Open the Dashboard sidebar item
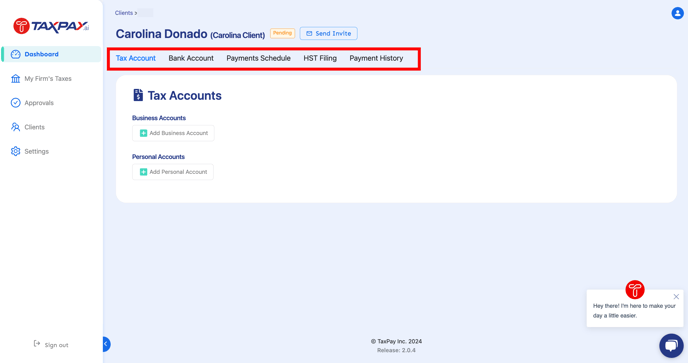This screenshot has width=688, height=363. click(x=51, y=54)
